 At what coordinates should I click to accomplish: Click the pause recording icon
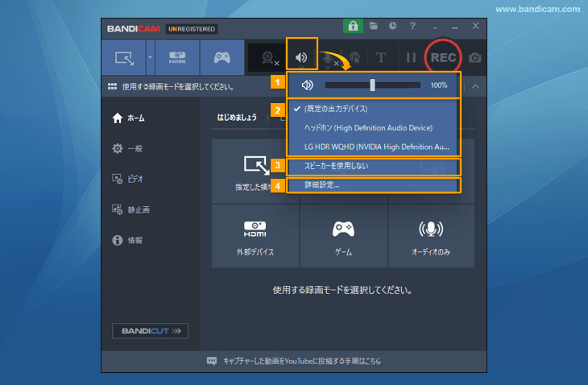411,58
